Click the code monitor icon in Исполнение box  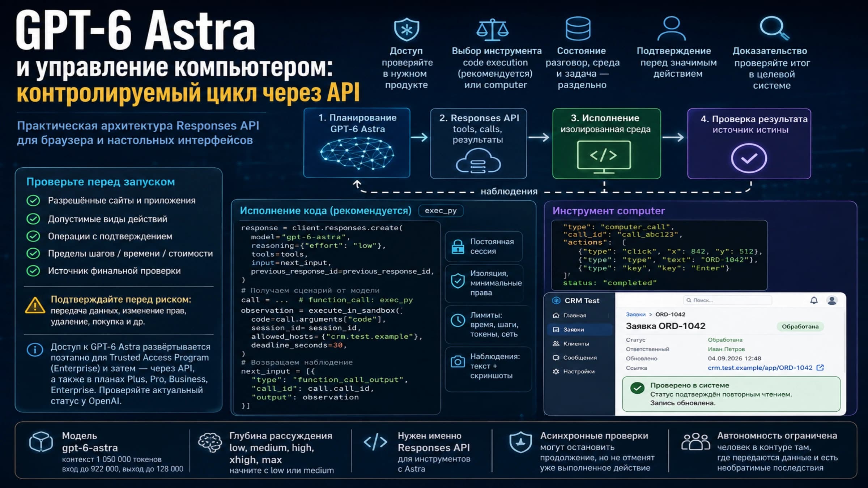(604, 157)
